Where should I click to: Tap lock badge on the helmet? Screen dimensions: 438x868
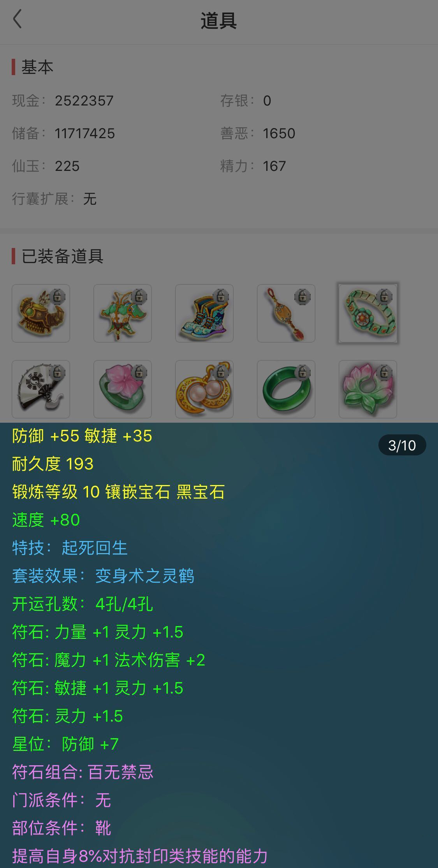click(x=57, y=297)
